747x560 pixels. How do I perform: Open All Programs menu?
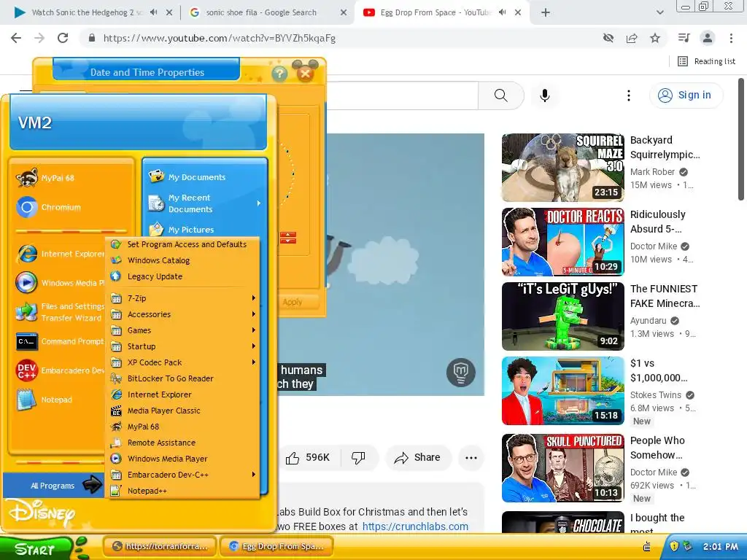point(53,486)
